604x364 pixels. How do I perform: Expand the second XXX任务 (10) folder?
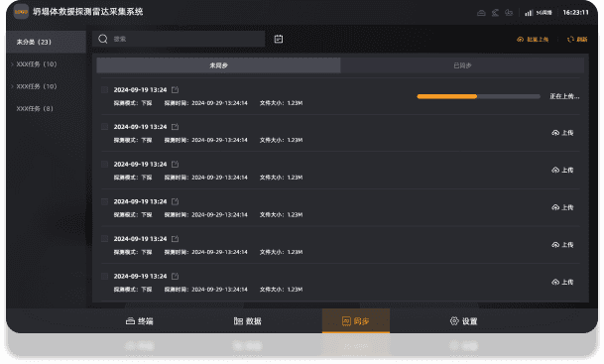pyautogui.click(x=12, y=86)
